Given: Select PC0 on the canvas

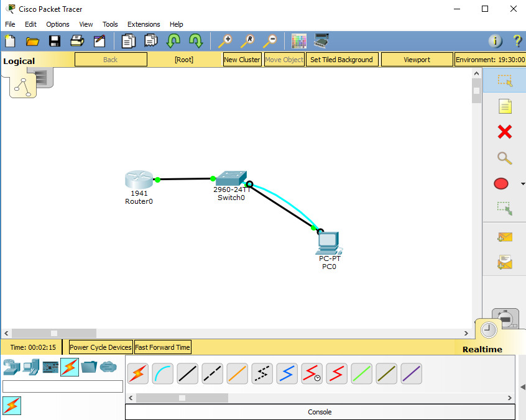Looking at the screenshot, I should [329, 243].
